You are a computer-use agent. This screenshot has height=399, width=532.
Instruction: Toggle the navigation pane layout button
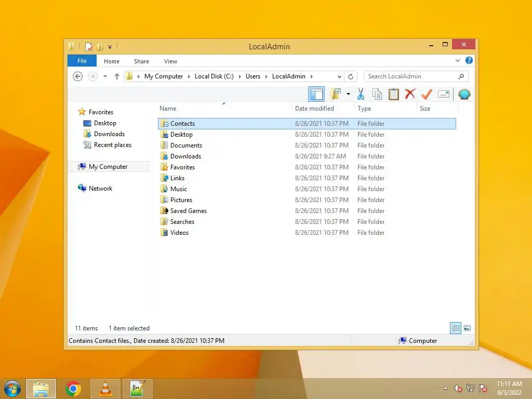tap(316, 94)
